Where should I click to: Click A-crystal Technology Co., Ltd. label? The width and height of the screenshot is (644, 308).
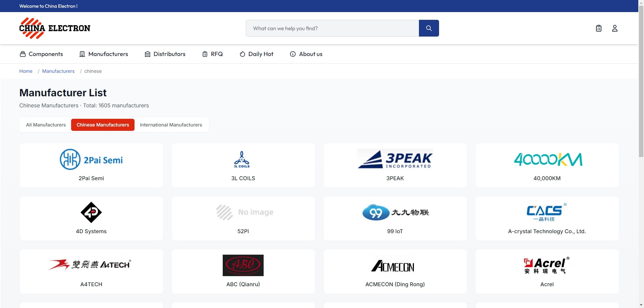click(547, 231)
